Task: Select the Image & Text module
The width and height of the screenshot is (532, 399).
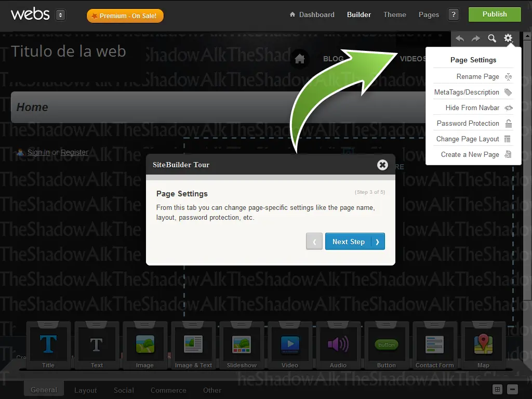Action: pyautogui.click(x=193, y=346)
